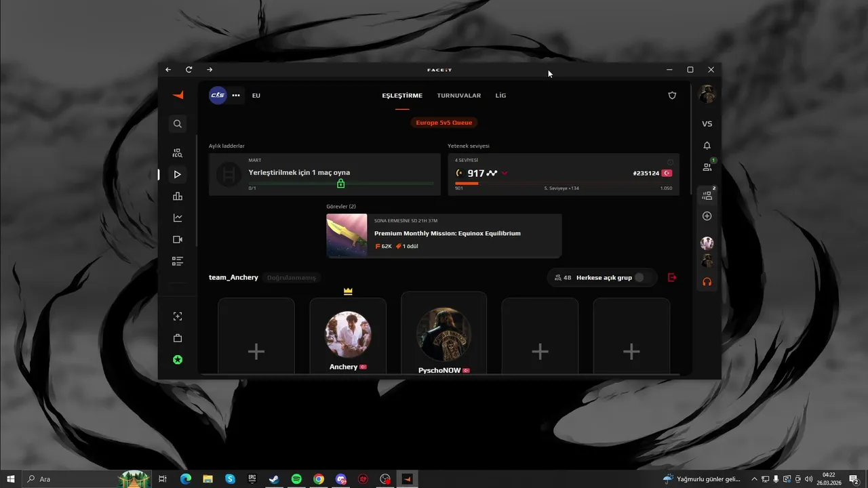The width and height of the screenshot is (868, 488).
Task: Click the Equinox mission knife thumbnail
Action: 347,236
